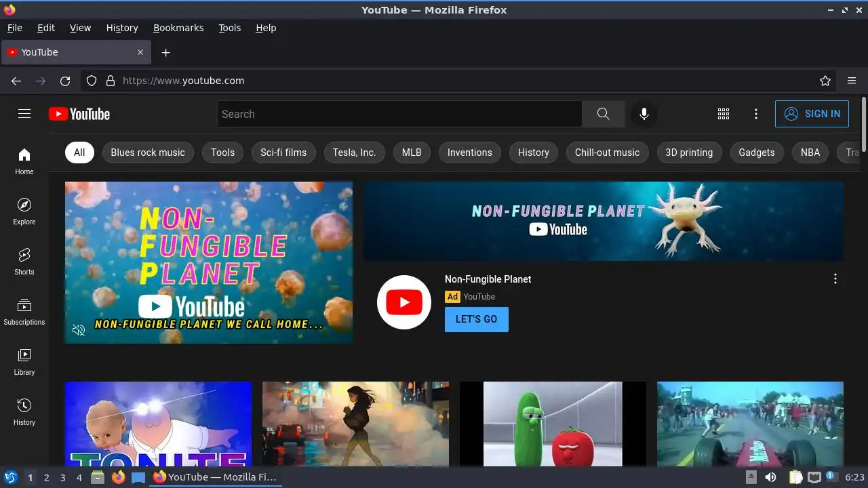This screenshot has height=488, width=868.
Task: Open the walking woman city thumbnail
Action: (x=355, y=424)
